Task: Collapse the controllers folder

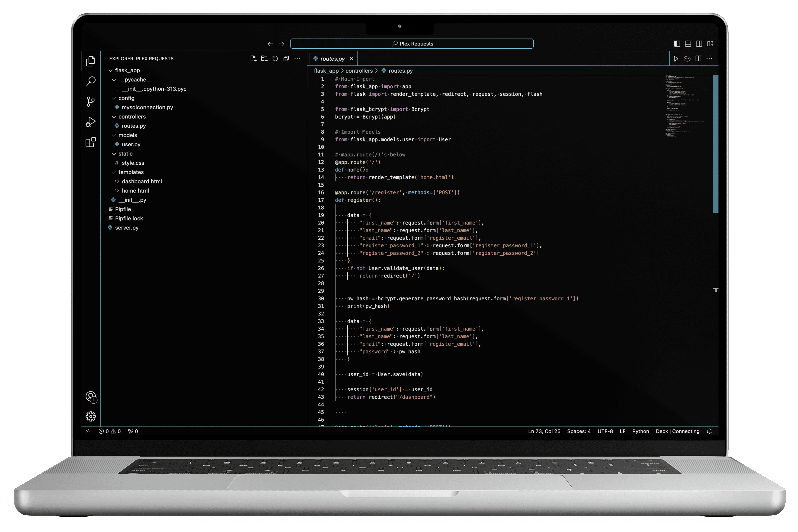Action: pos(132,116)
